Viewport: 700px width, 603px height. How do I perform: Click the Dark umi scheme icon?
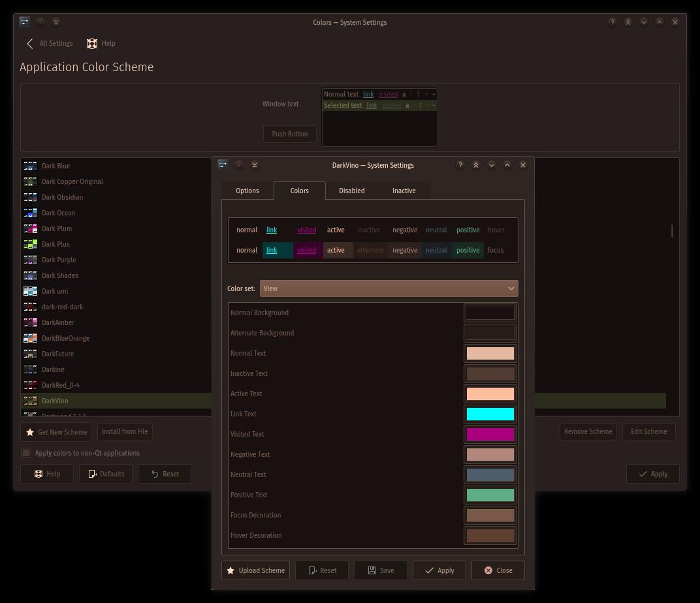click(30, 291)
